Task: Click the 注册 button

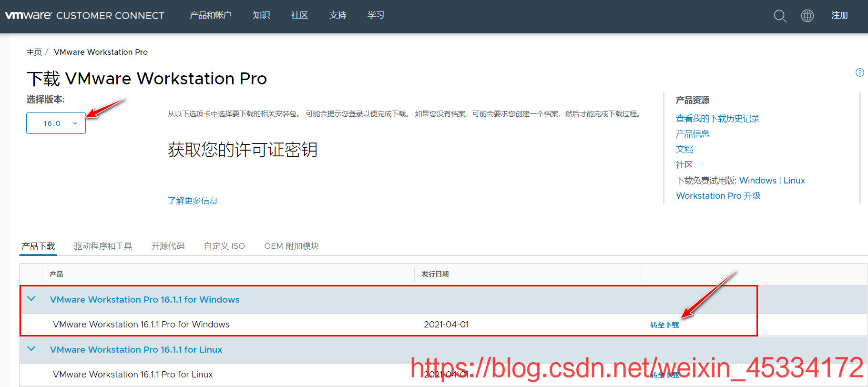Action: (x=839, y=15)
